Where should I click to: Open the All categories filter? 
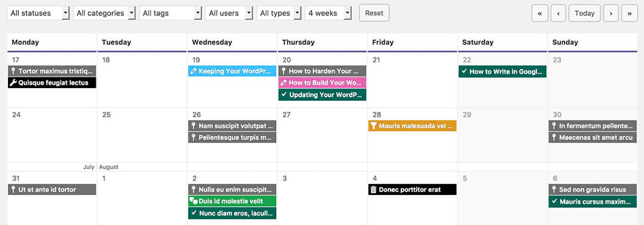point(104,13)
